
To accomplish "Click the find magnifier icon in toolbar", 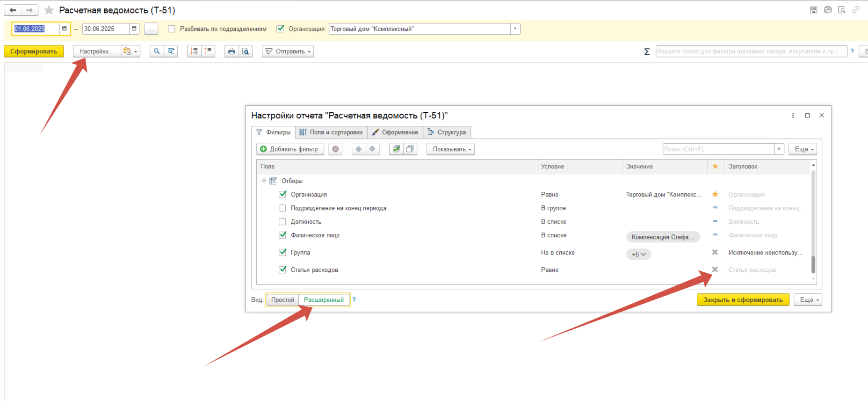I will pos(157,51).
